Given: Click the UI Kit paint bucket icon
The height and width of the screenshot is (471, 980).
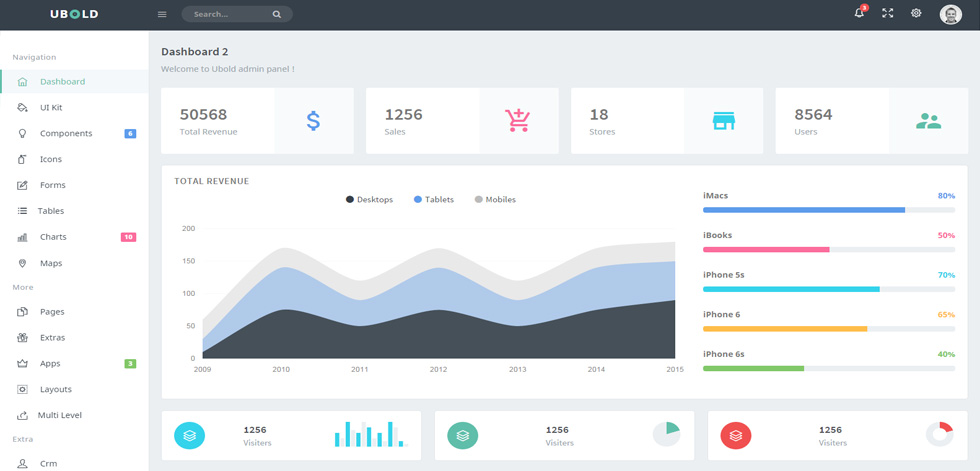Looking at the screenshot, I should 22,107.
